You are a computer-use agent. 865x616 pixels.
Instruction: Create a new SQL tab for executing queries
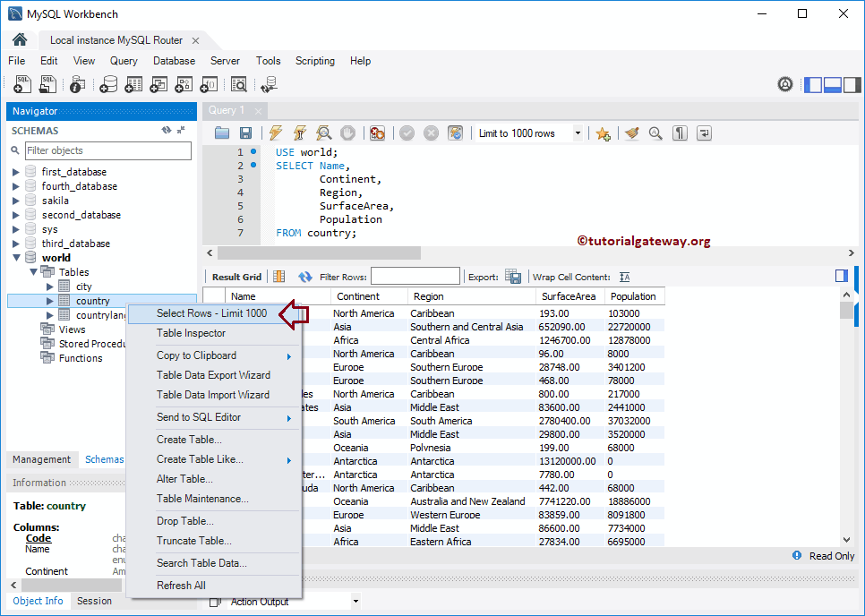21,84
